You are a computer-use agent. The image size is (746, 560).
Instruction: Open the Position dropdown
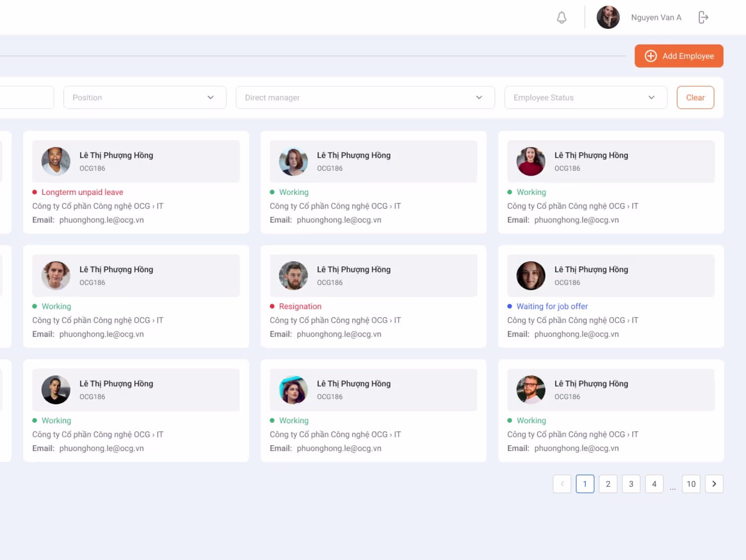pyautogui.click(x=145, y=97)
